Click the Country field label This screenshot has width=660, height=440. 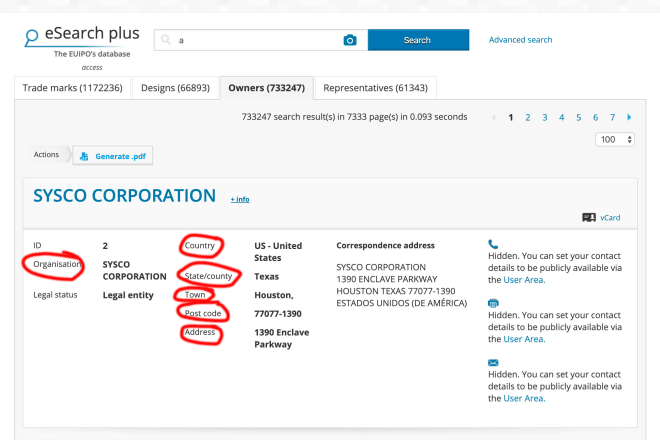pos(200,245)
